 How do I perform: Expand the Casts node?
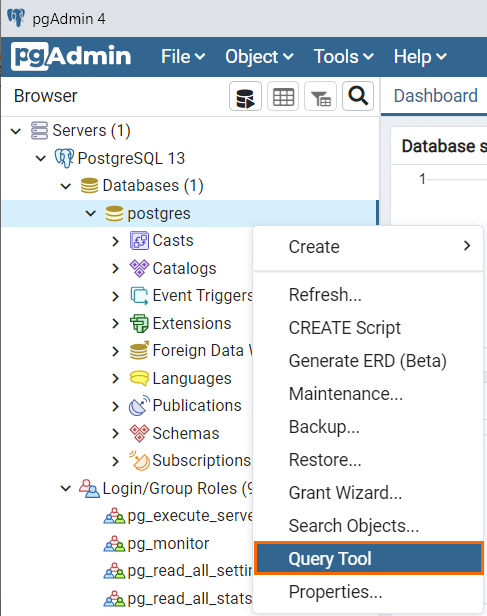[115, 241]
